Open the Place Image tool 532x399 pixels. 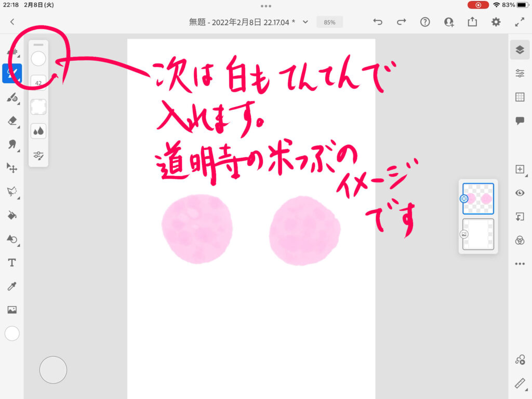pos(12,310)
